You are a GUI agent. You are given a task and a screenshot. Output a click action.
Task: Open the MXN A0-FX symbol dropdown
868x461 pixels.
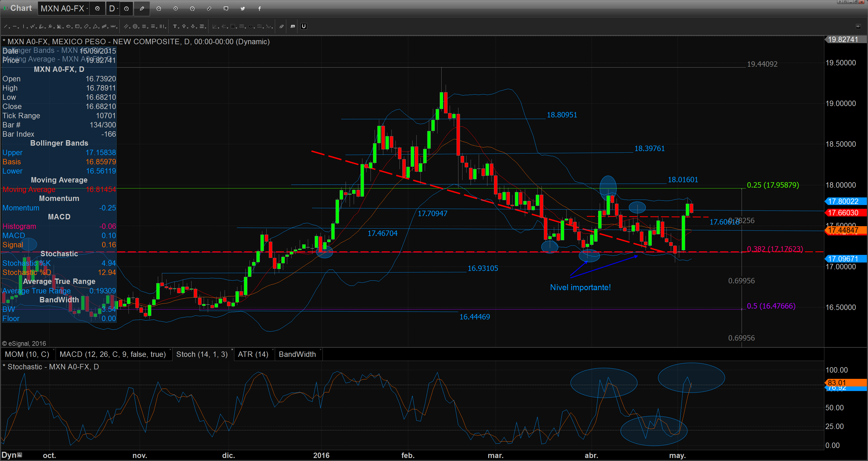[x=64, y=8]
